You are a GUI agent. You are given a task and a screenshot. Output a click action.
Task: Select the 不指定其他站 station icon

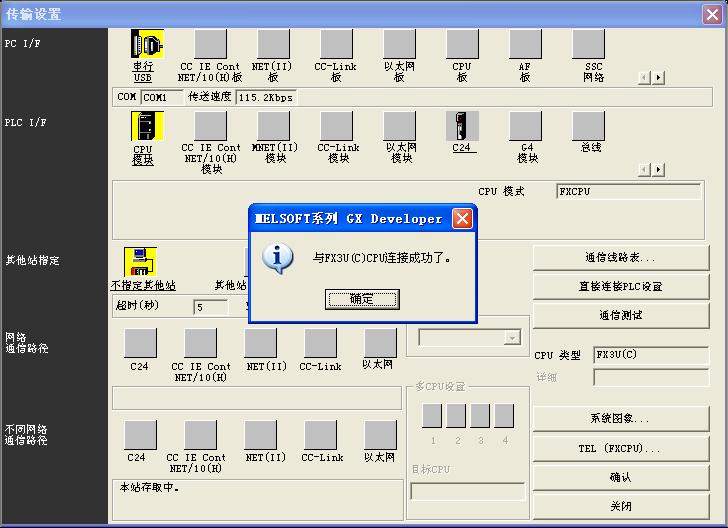(x=140, y=262)
